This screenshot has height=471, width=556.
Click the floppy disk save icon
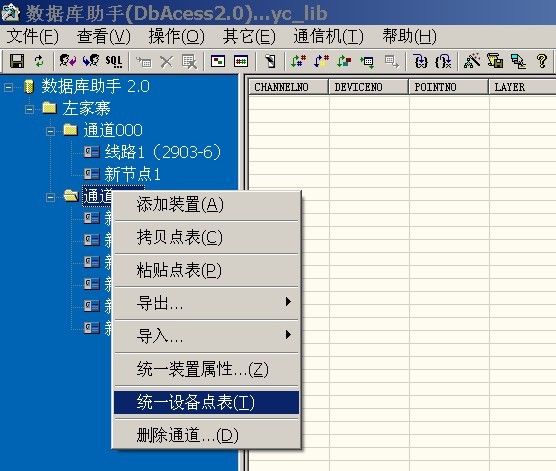pyautogui.click(x=17, y=61)
